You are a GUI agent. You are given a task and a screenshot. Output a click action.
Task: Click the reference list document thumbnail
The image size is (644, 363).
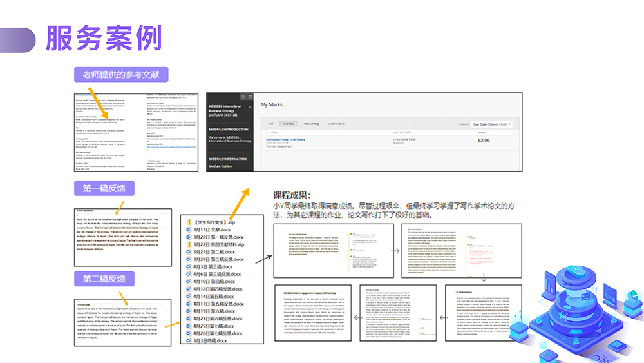pyautogui.click(x=136, y=132)
